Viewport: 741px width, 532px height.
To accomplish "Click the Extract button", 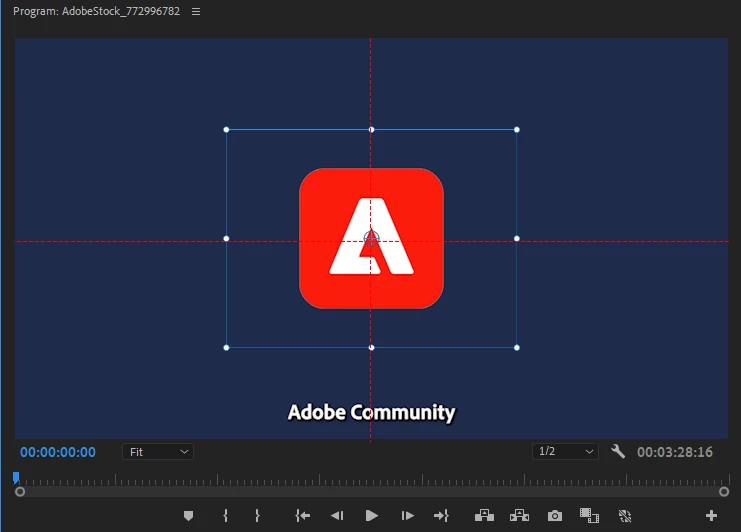I will pyautogui.click(x=519, y=515).
